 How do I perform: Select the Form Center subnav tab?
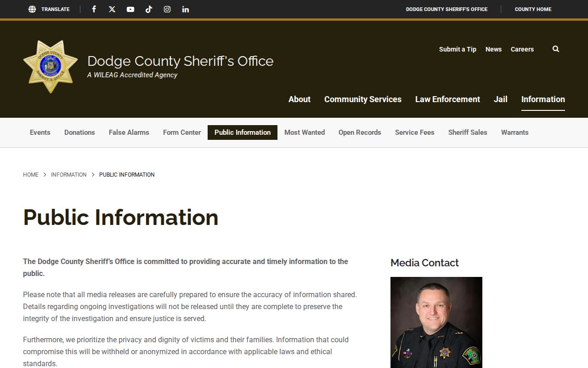(182, 132)
